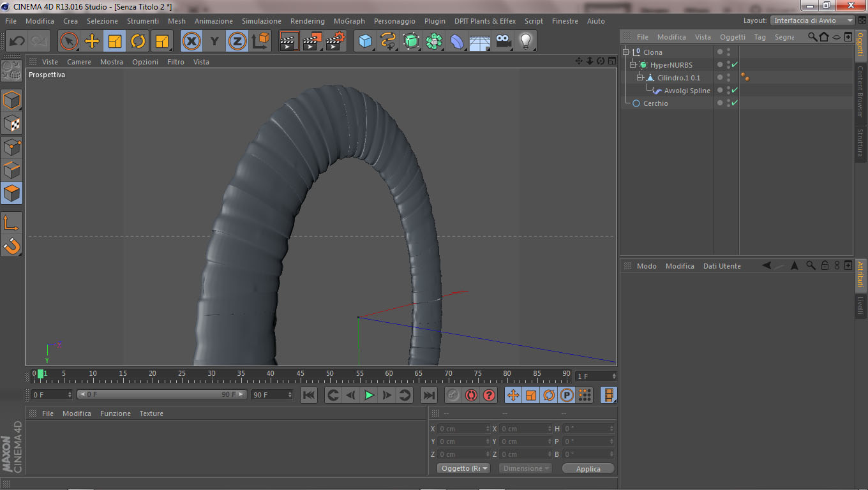
Task: Select the Scale tool
Action: click(115, 41)
